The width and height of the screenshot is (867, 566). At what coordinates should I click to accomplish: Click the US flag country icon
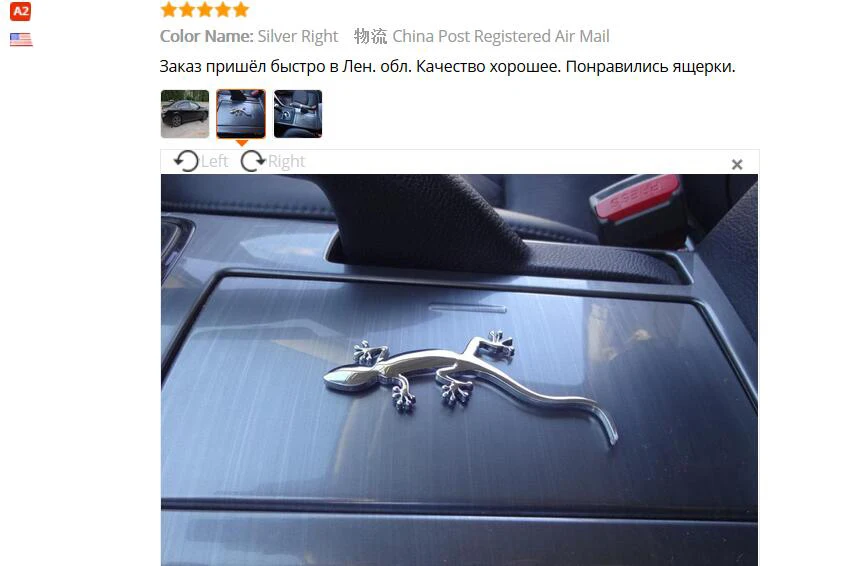point(21,39)
